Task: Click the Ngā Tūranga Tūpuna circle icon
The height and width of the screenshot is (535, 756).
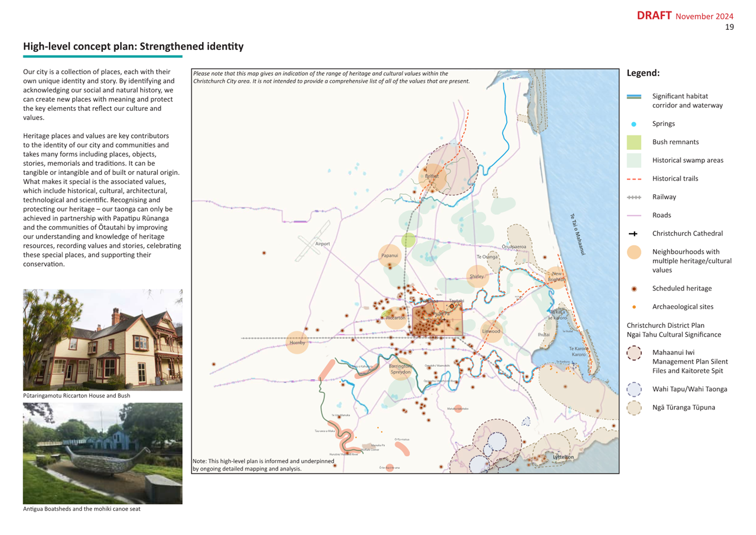Action: [x=634, y=407]
